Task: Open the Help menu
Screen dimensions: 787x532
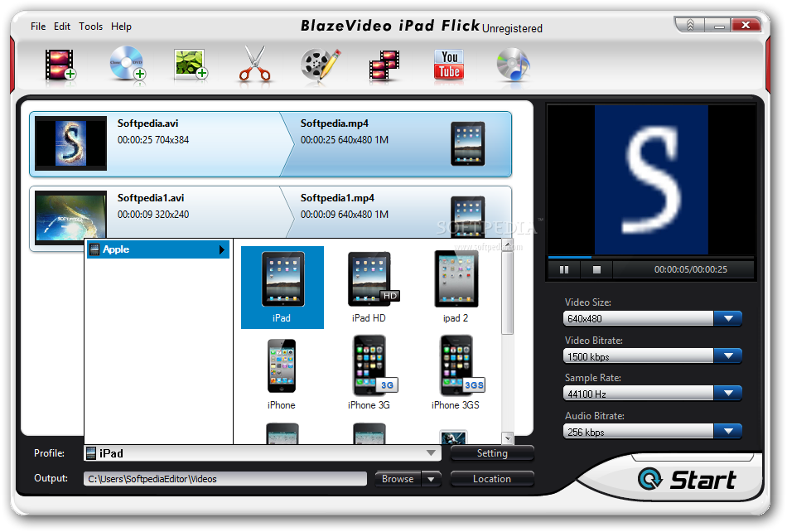Action: click(x=122, y=26)
